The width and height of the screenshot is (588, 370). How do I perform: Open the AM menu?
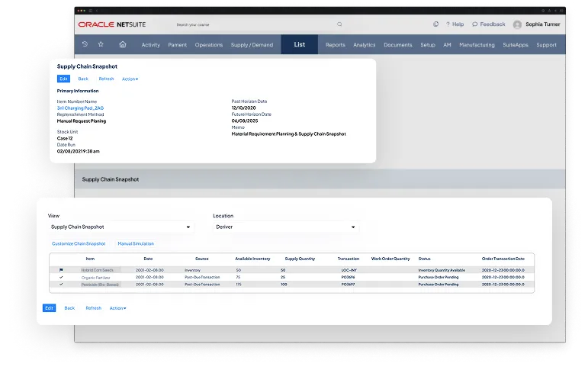point(447,45)
